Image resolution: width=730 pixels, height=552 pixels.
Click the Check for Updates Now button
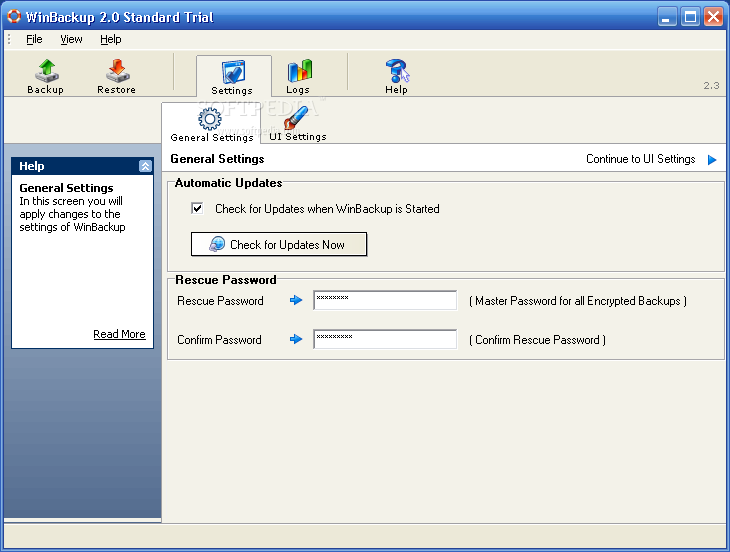tap(279, 244)
